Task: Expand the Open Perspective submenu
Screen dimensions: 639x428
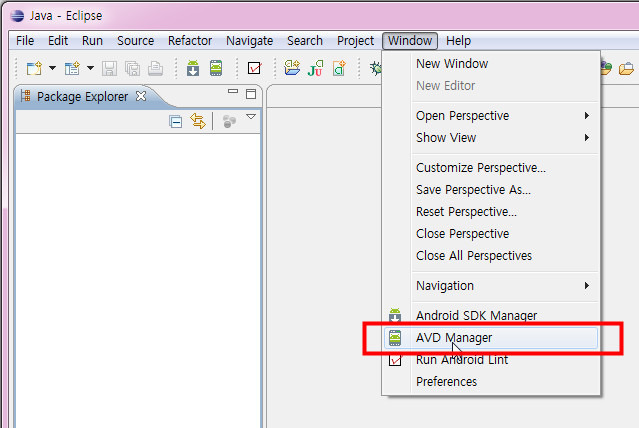Action: click(491, 116)
